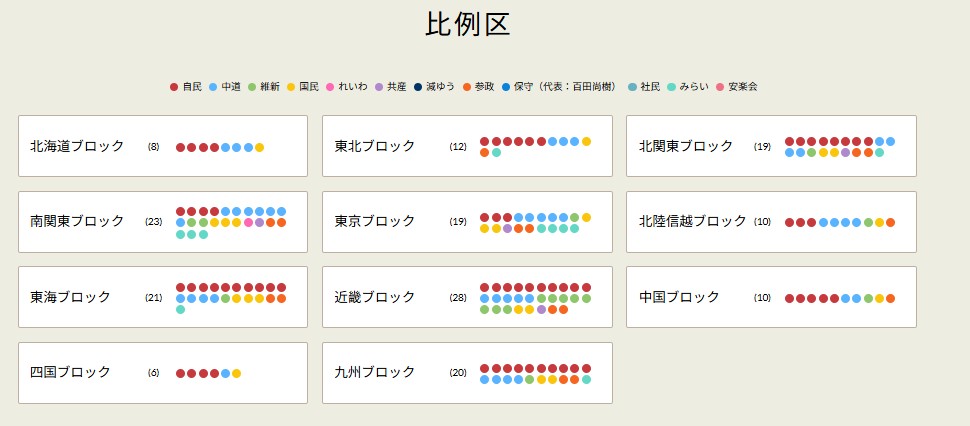Click the yellow 国民 legend dot

[x=291, y=87]
